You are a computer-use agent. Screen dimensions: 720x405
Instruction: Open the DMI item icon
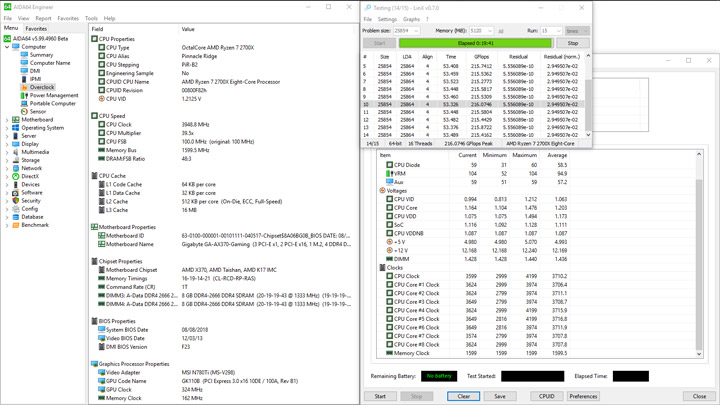click(24, 71)
